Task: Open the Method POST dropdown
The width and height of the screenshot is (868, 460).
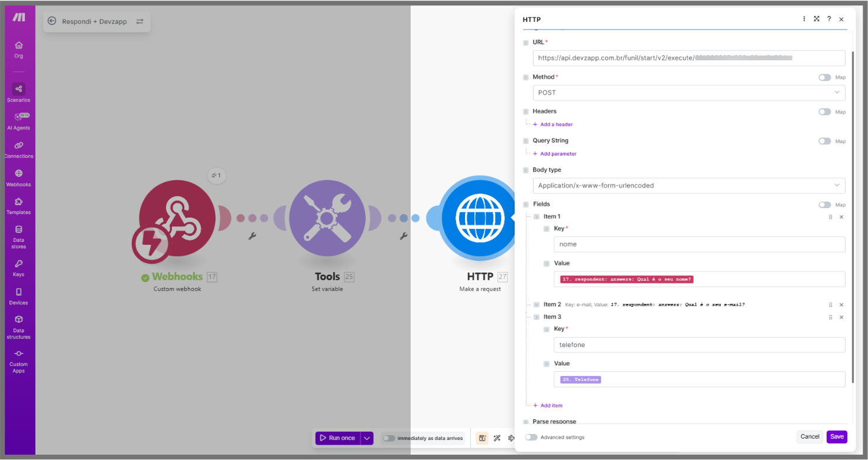Action: 689,93
